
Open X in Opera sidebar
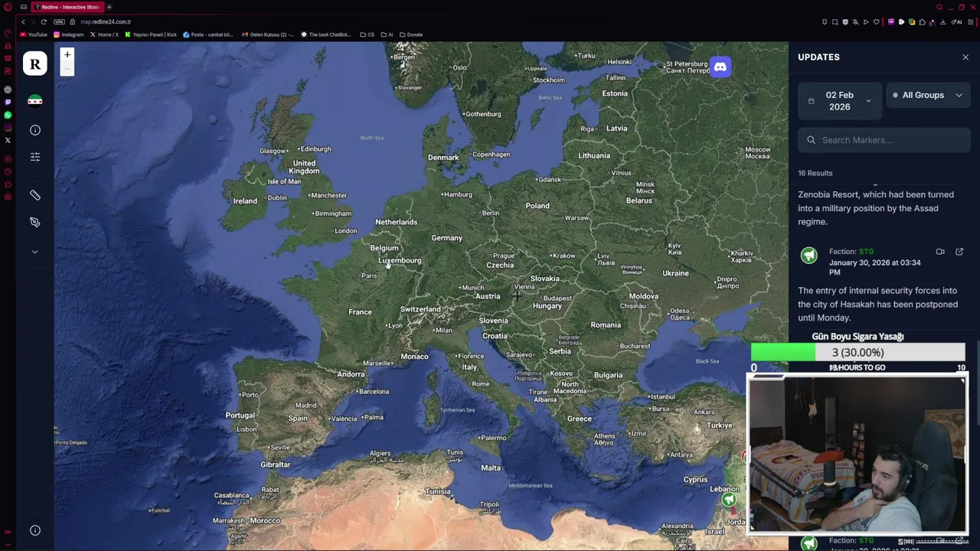click(x=8, y=140)
